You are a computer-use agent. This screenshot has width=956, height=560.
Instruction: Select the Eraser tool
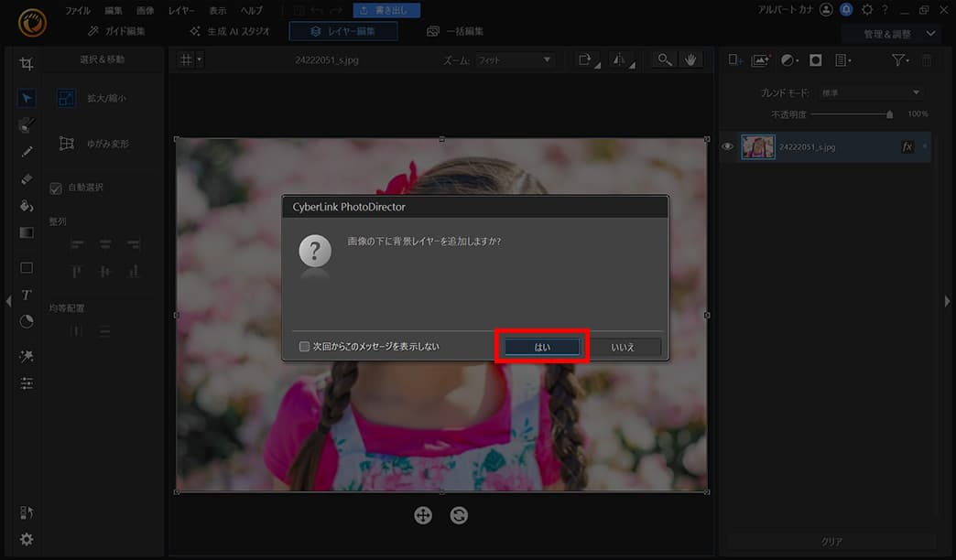(26, 178)
